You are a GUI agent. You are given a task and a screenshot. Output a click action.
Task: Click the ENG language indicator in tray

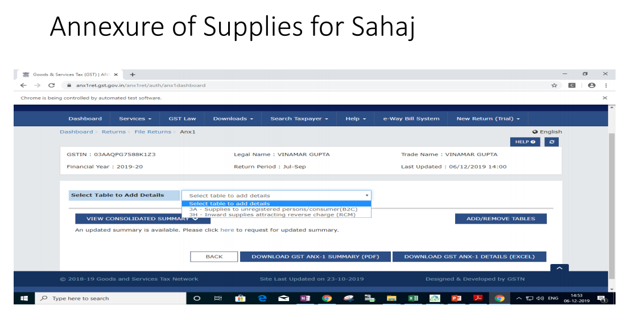click(553, 298)
